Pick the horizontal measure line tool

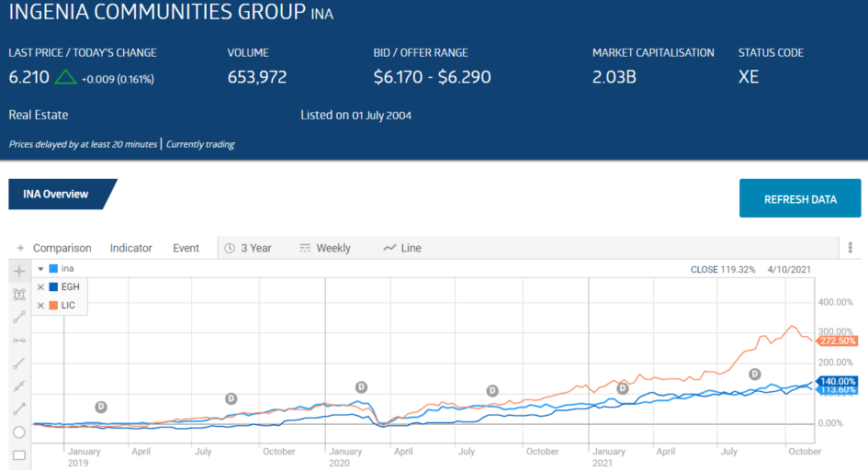point(19,340)
